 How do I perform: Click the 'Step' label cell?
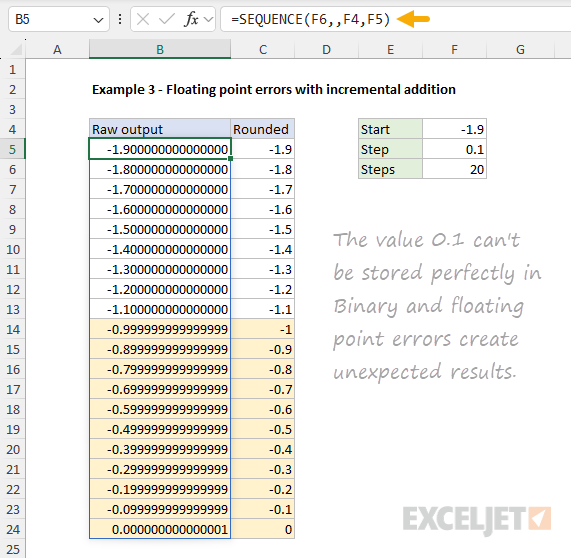[390, 149]
